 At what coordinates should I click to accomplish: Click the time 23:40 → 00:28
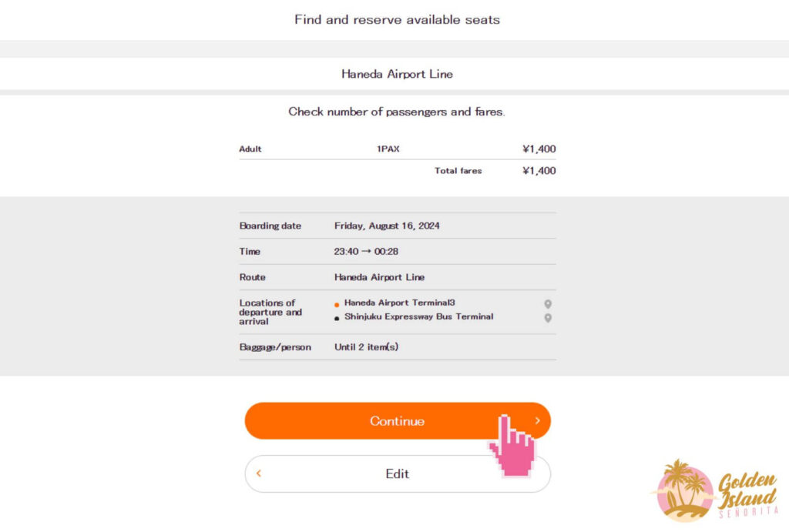366,252
